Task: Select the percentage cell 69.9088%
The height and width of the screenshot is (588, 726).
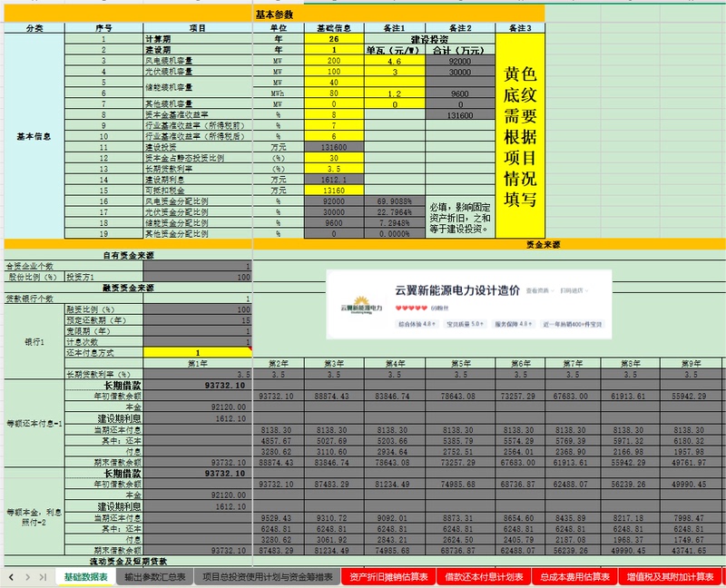Action: (395, 201)
